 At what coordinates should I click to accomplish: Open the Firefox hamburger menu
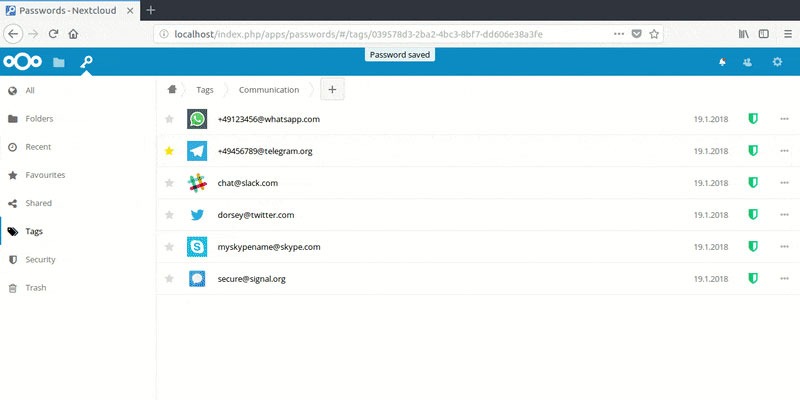pos(788,34)
